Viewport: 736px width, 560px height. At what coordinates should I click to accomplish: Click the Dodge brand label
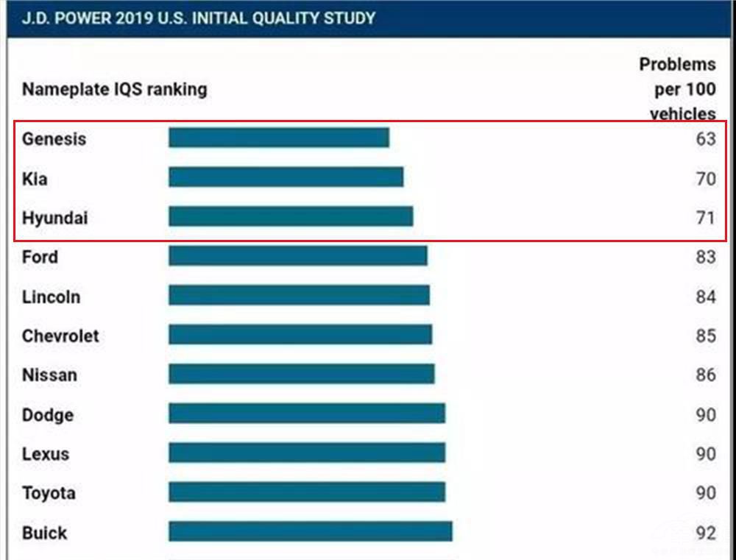(x=47, y=414)
